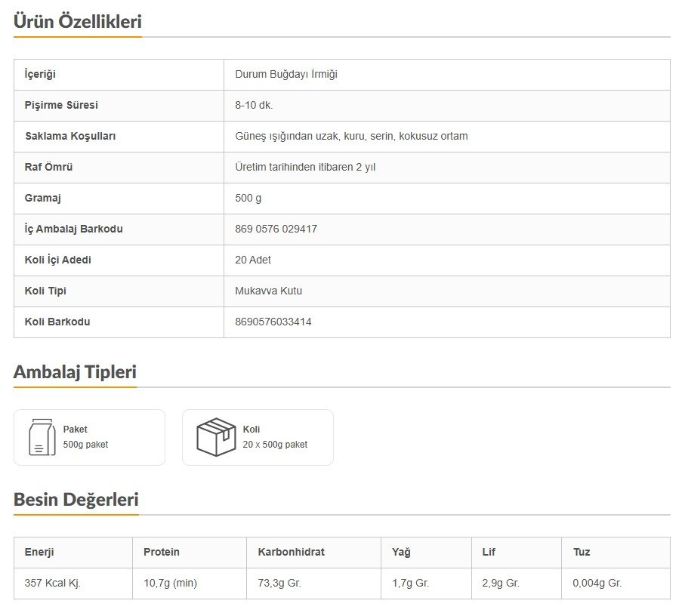Screen dimensions: 682x616
Task: Click the Paket bag icon
Action: click(42, 437)
